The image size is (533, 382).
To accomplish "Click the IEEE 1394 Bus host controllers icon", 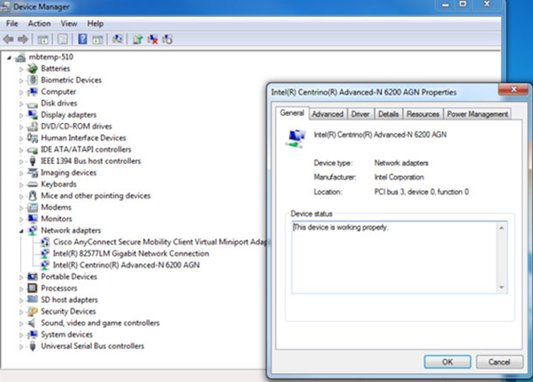I will point(33,161).
